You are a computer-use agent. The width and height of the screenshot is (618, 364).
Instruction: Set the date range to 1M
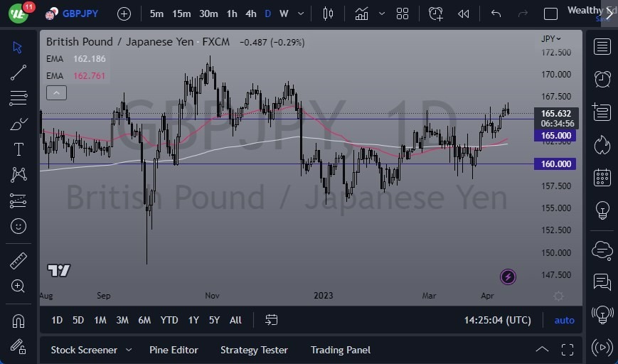(x=100, y=320)
